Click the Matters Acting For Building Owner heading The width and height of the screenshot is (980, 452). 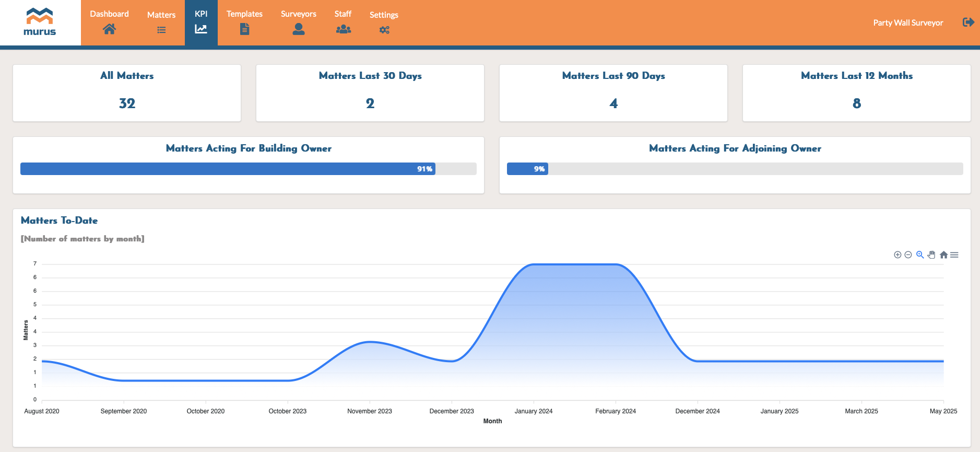click(x=249, y=148)
